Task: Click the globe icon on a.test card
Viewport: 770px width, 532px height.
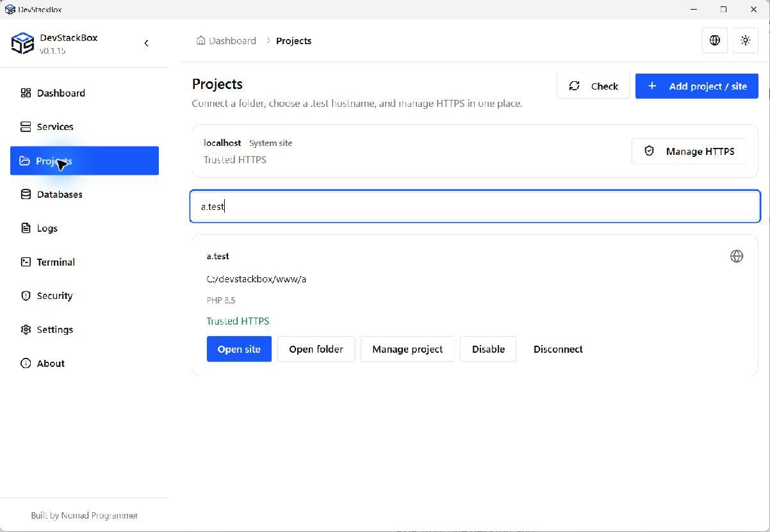Action: (x=737, y=256)
